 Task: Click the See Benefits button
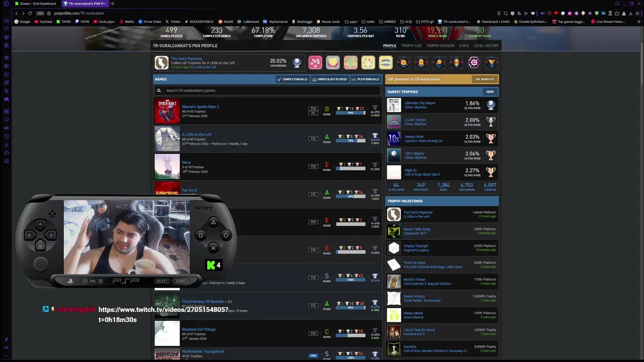point(485,79)
